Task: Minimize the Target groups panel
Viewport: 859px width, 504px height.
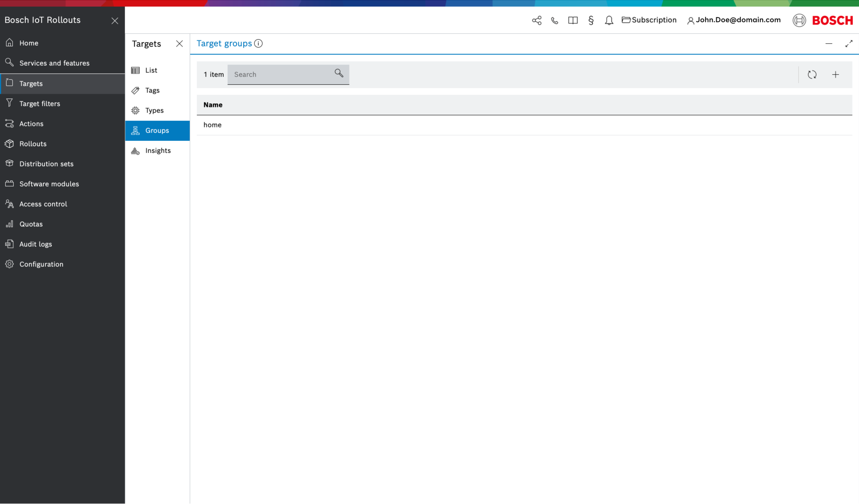Action: coord(829,44)
